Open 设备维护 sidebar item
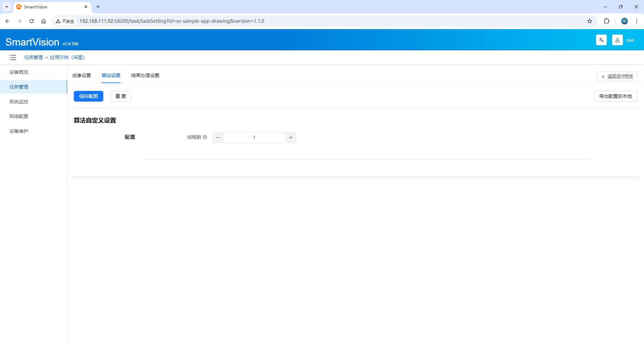 pos(34,131)
